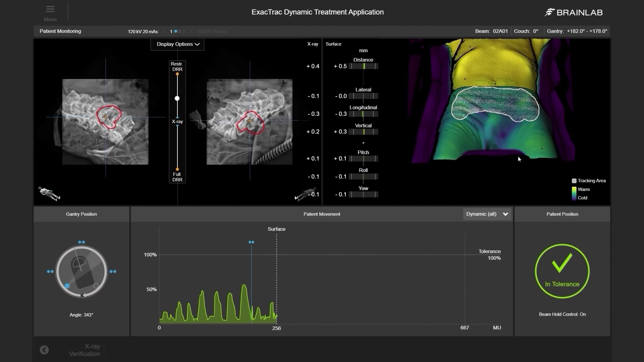Click the white slider handle on DRR slider

tap(177, 98)
